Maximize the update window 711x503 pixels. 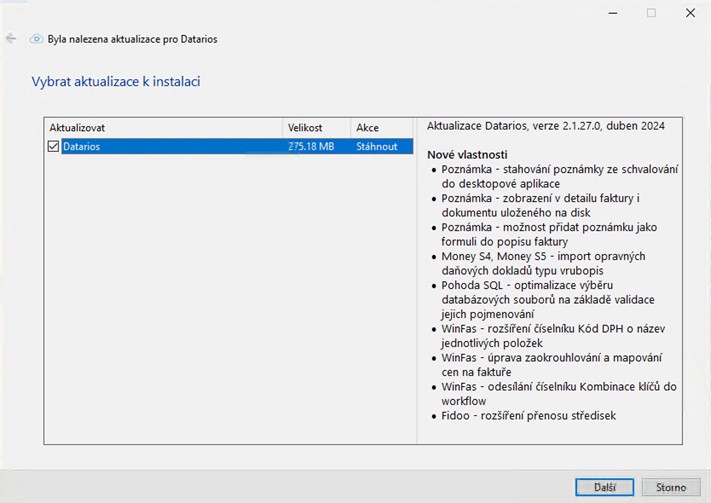point(651,13)
